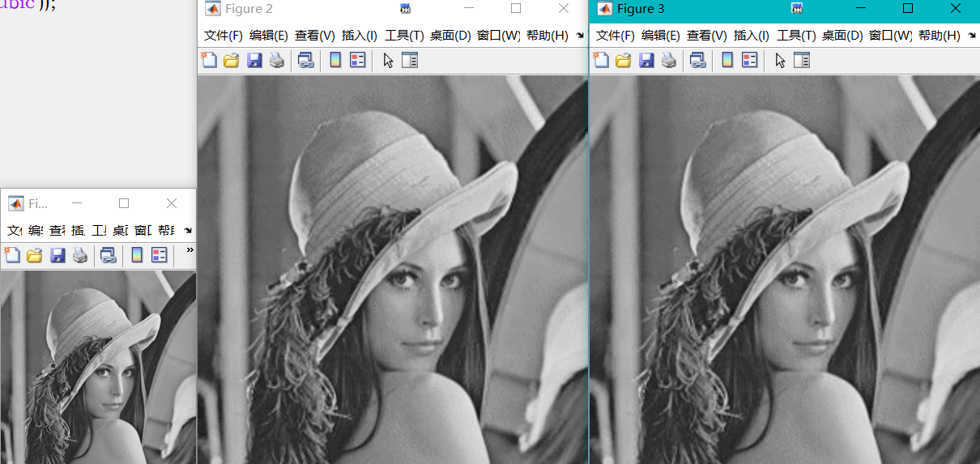Insert legend via Figure 2 toolbar icon

pos(357,60)
